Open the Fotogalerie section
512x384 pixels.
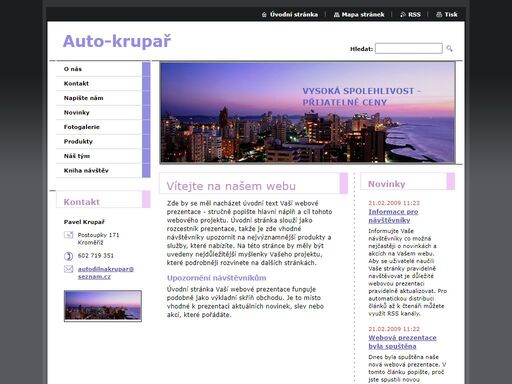[99, 127]
